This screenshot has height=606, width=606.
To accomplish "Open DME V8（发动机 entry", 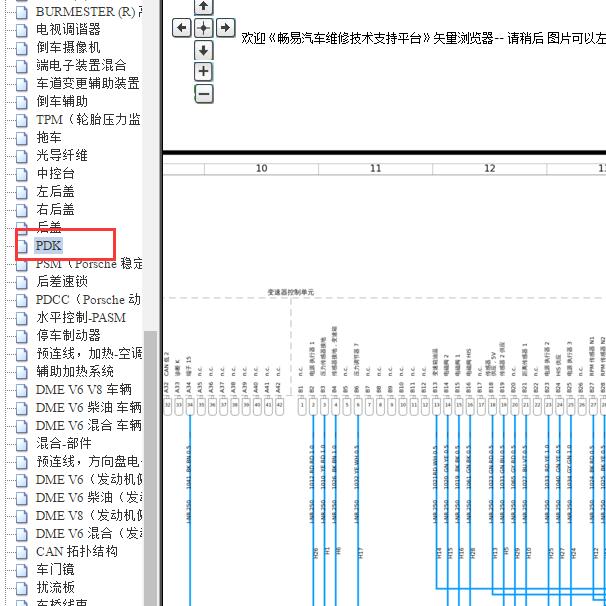I will [89, 516].
